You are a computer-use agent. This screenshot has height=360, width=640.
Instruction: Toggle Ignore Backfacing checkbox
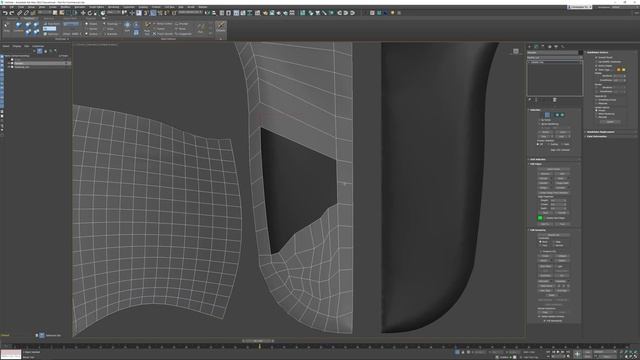[540, 124]
